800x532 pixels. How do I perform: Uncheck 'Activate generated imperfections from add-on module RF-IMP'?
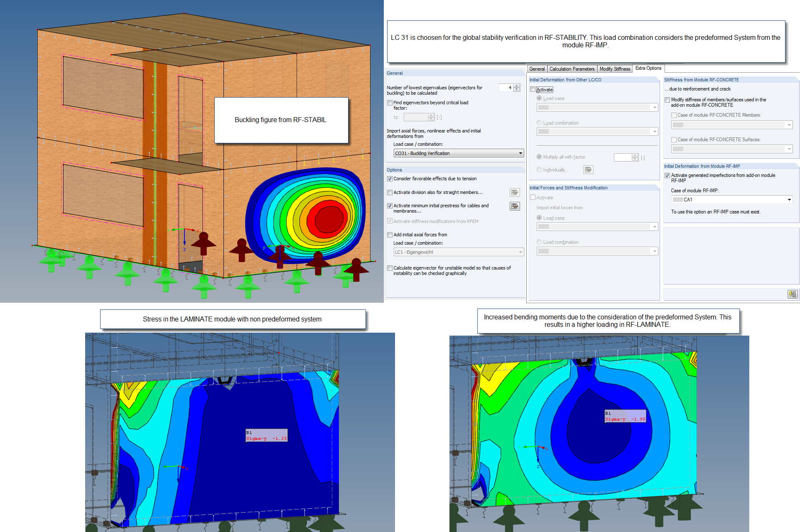point(667,175)
